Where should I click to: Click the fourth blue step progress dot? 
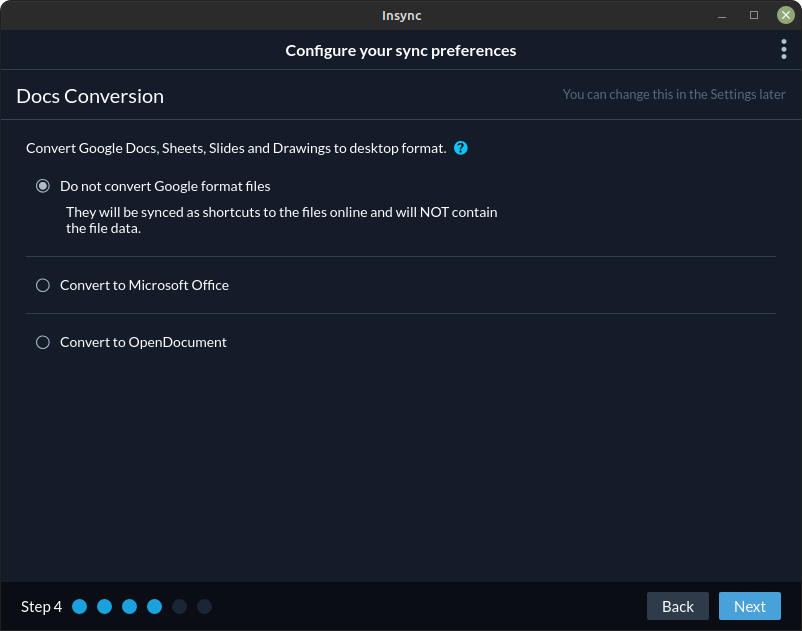[x=155, y=606]
